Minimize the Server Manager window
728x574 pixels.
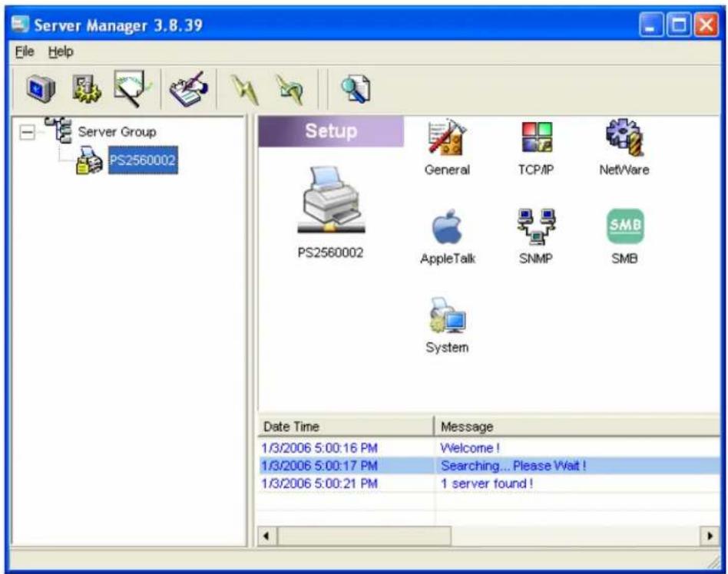(x=651, y=25)
